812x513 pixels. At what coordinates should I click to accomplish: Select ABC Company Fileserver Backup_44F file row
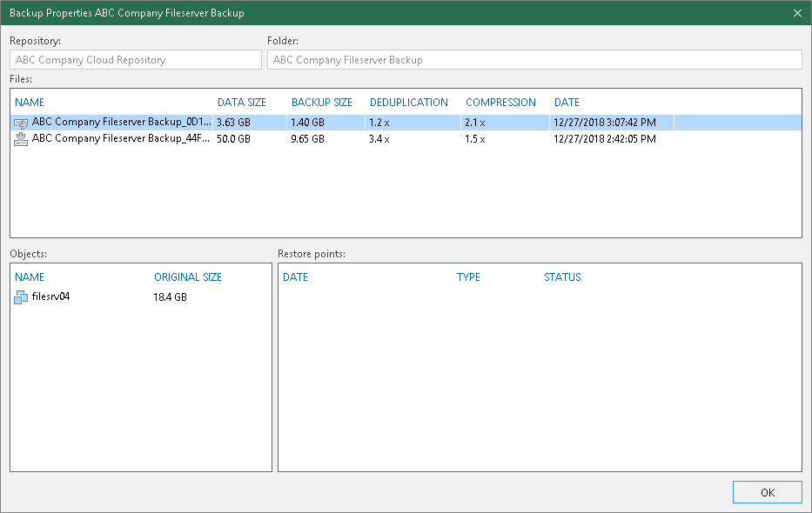pos(406,138)
